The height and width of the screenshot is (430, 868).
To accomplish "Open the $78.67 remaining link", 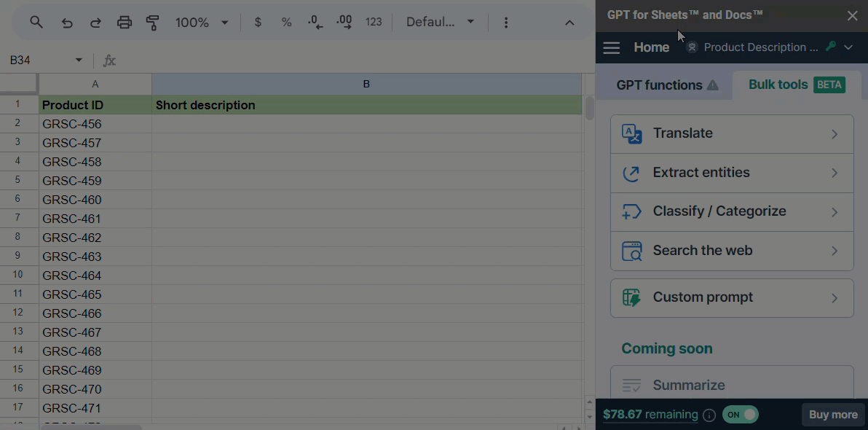I will (x=650, y=415).
